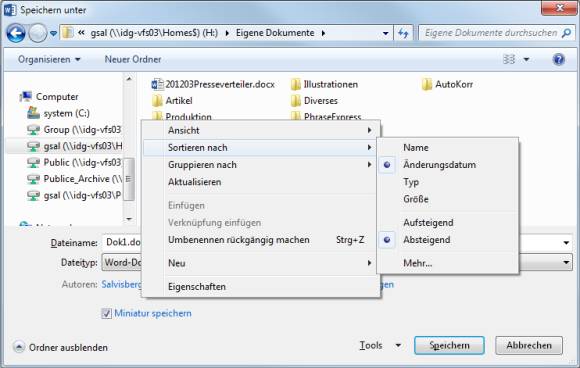The height and width of the screenshot is (368, 580).
Task: Click the Neuer Ordner button
Action: 133,59
